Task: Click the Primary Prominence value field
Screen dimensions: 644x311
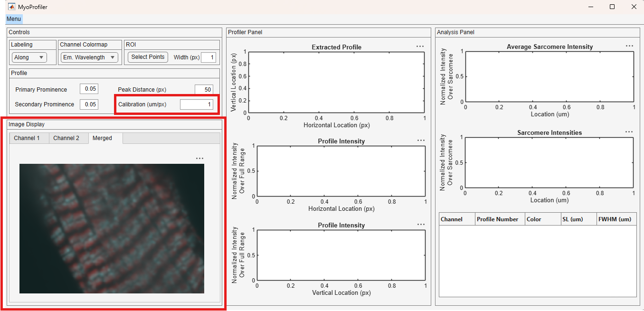Action: click(89, 89)
